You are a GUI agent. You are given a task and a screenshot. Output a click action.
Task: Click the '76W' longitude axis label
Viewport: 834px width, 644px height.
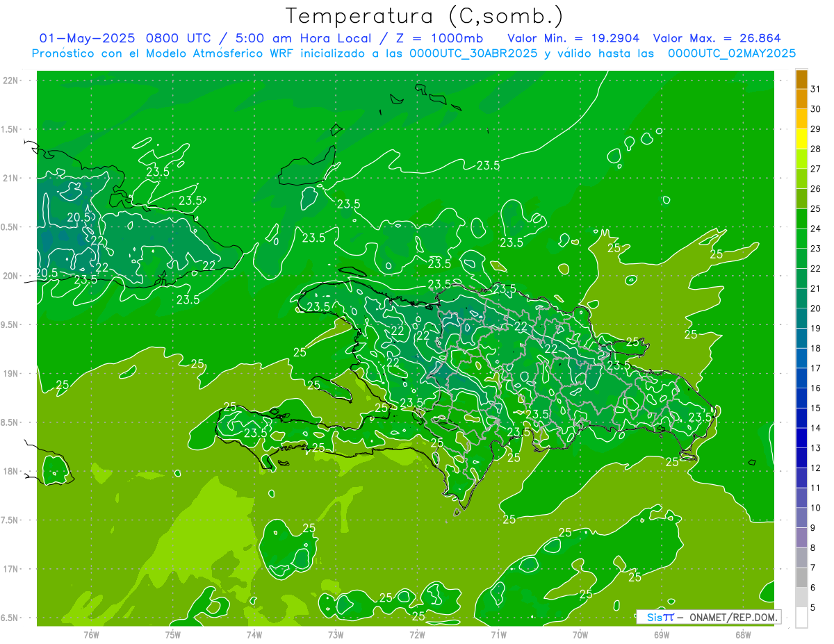point(91,634)
